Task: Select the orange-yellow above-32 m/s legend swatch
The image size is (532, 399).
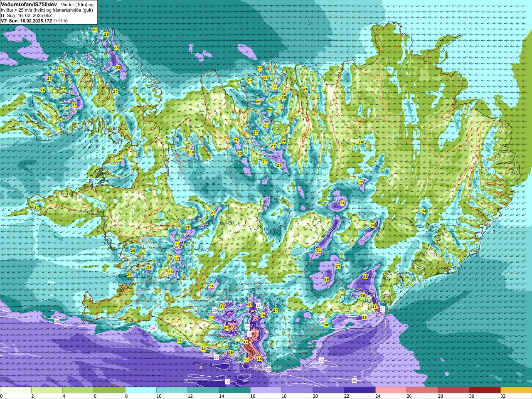Action: [516, 390]
